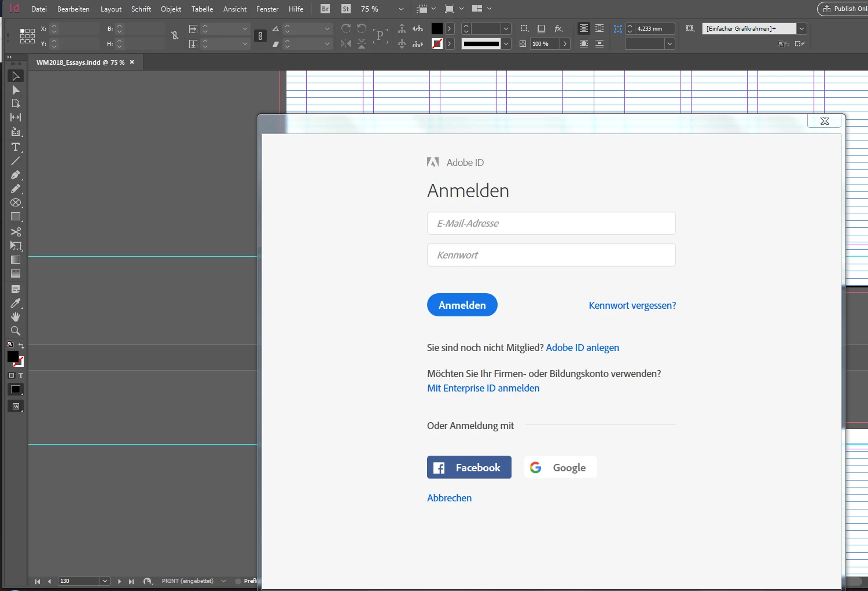
Task: Click Adobe ID anlegen link
Action: (583, 348)
